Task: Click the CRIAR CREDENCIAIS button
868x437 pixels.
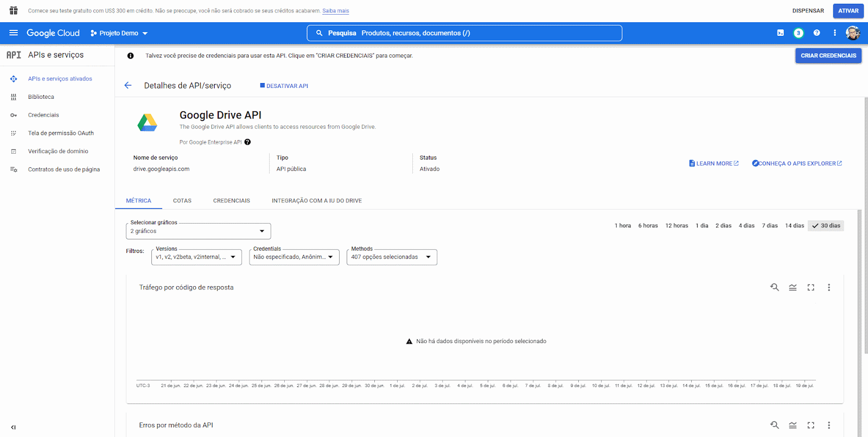Action: [828, 55]
